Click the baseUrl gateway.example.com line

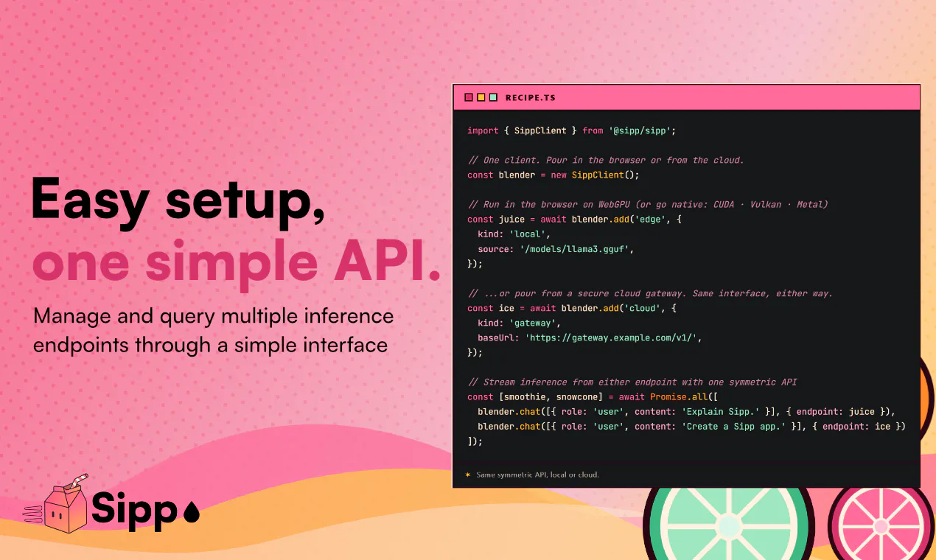click(590, 337)
